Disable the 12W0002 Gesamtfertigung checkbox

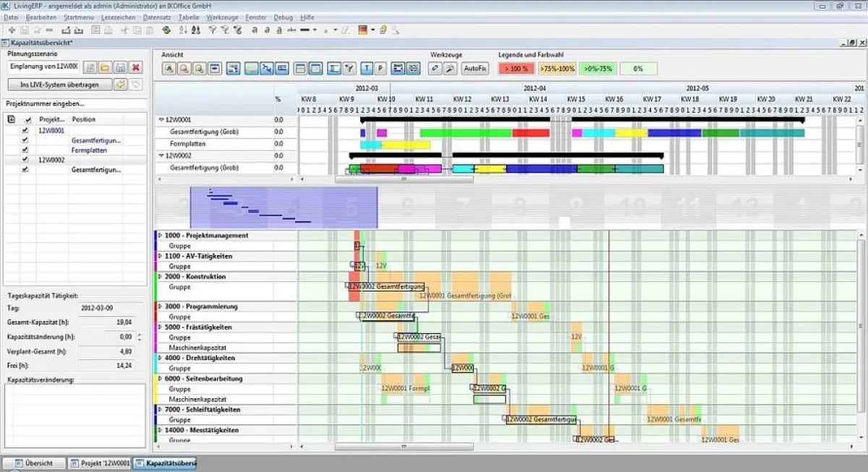click(25, 169)
